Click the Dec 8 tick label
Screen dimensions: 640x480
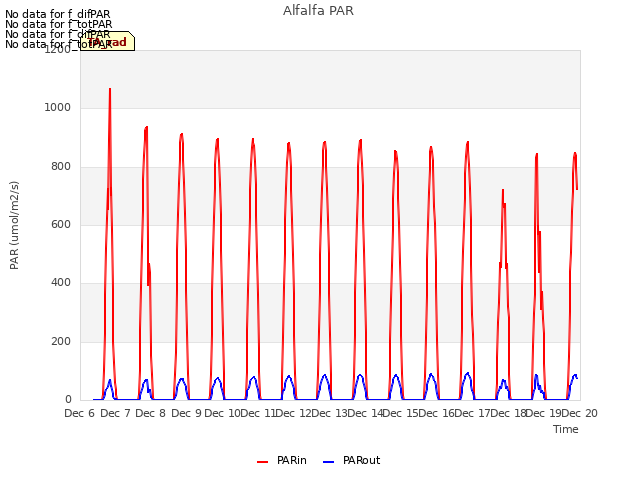(x=151, y=413)
